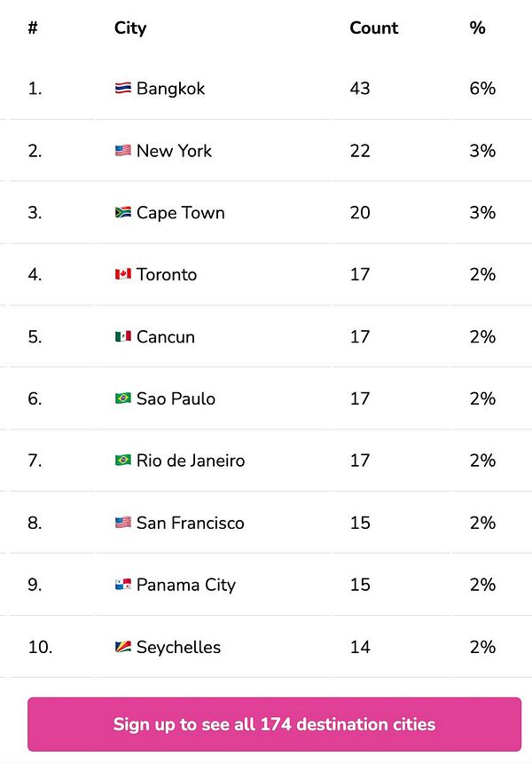Sort by the Count column header
Screen dimensions: 532x764
click(374, 28)
